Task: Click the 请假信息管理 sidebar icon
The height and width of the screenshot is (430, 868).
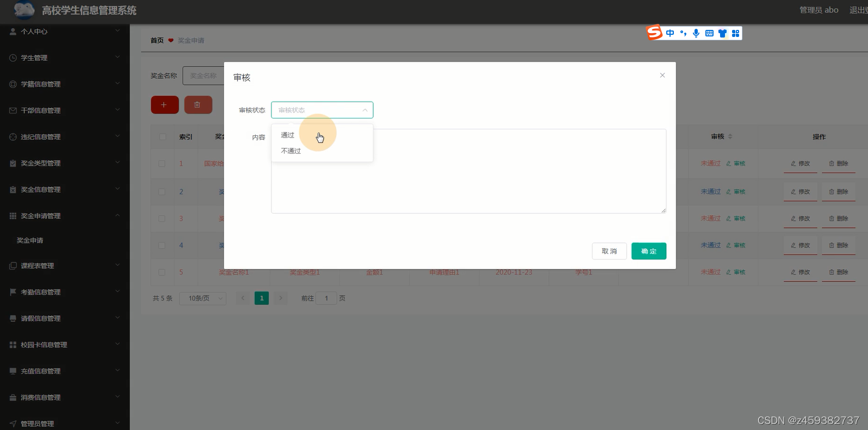Action: click(13, 319)
